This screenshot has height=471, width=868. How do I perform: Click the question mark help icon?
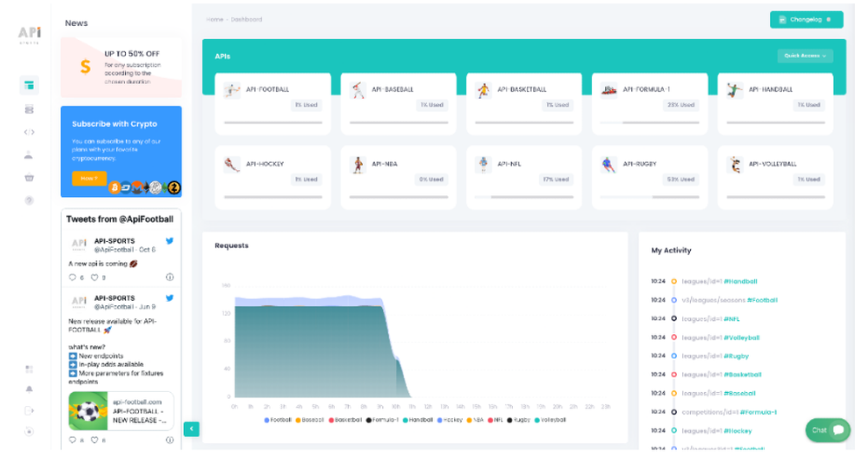coord(30,200)
